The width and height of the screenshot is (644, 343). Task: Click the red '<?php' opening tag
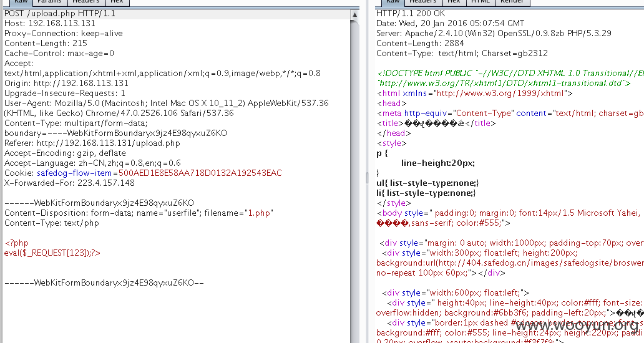tap(17, 243)
